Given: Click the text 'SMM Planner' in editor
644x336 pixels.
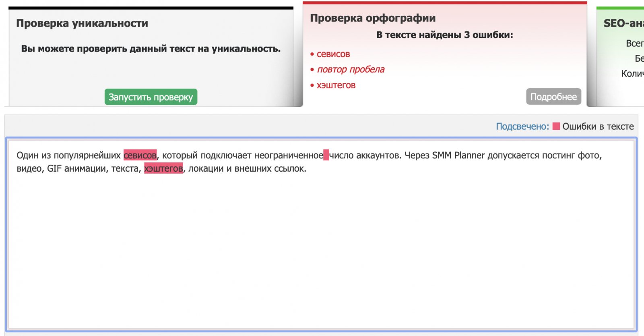Looking at the screenshot, I should click(x=458, y=155).
